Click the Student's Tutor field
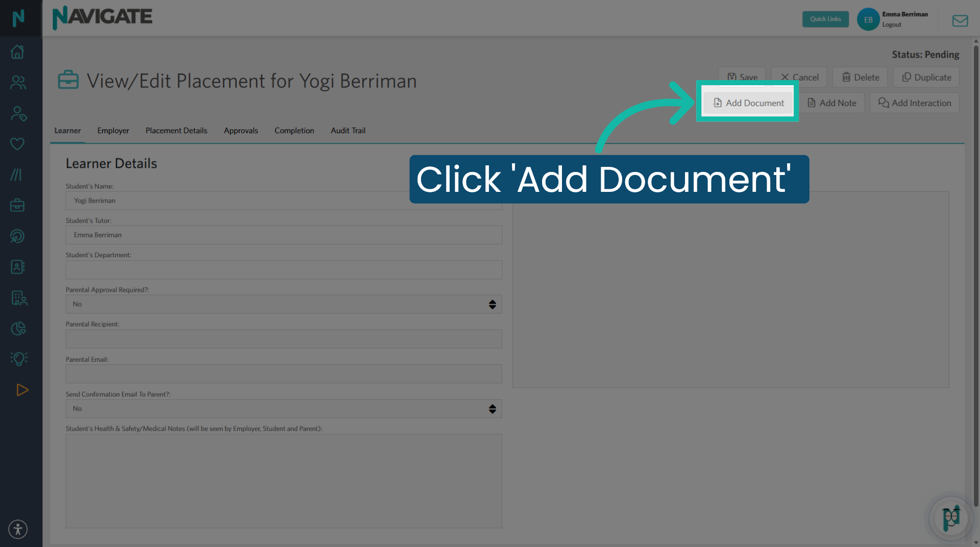Image resolution: width=980 pixels, height=547 pixels. pyautogui.click(x=284, y=235)
